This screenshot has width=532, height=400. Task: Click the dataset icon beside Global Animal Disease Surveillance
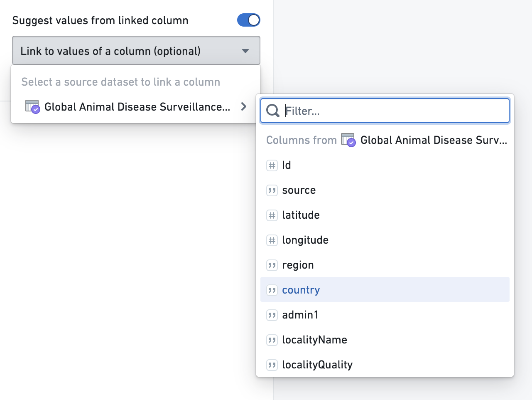click(32, 107)
